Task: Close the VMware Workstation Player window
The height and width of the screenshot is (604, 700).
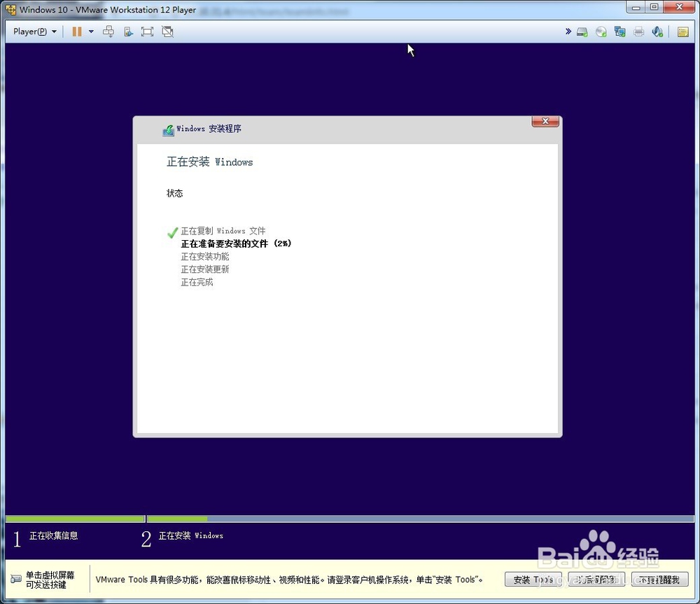Action: [x=680, y=8]
